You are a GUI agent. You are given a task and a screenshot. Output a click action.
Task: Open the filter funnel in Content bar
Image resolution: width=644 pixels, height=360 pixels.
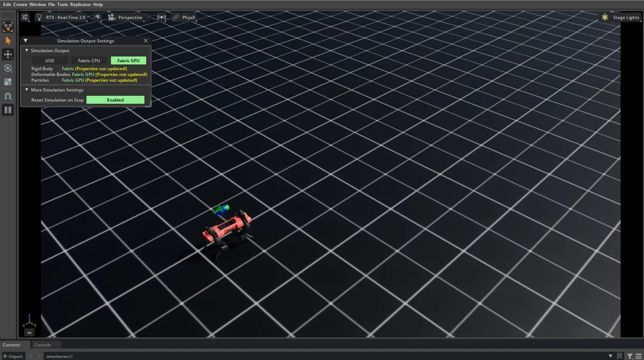point(630,356)
